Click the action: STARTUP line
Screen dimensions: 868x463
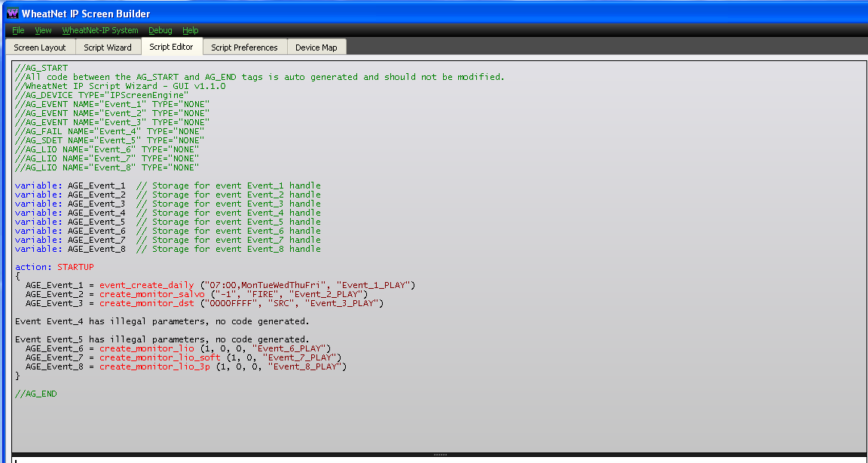coord(55,267)
